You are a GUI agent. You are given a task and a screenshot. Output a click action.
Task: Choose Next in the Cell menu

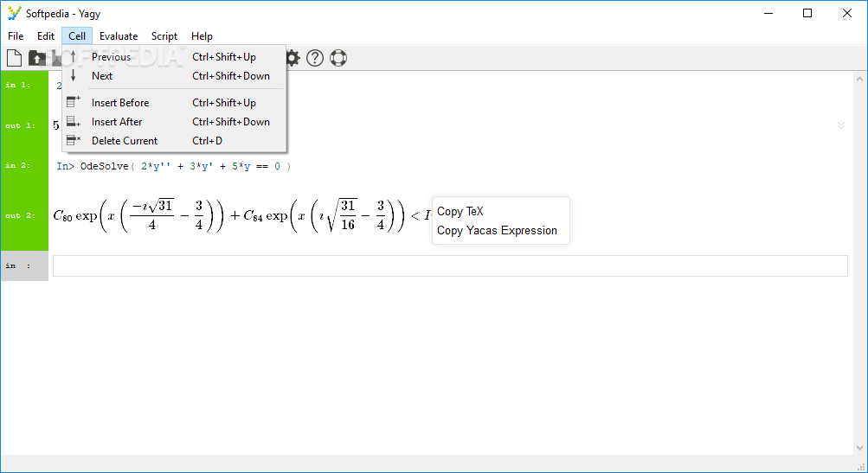174,76
